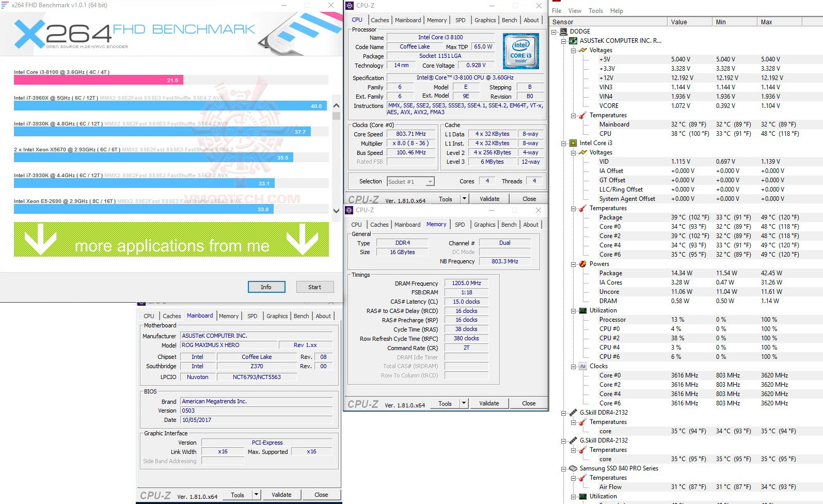Image resolution: width=823 pixels, height=504 pixels.
Task: Click the scrollbar thumb in x264 results list
Action: pyautogui.click(x=337, y=116)
